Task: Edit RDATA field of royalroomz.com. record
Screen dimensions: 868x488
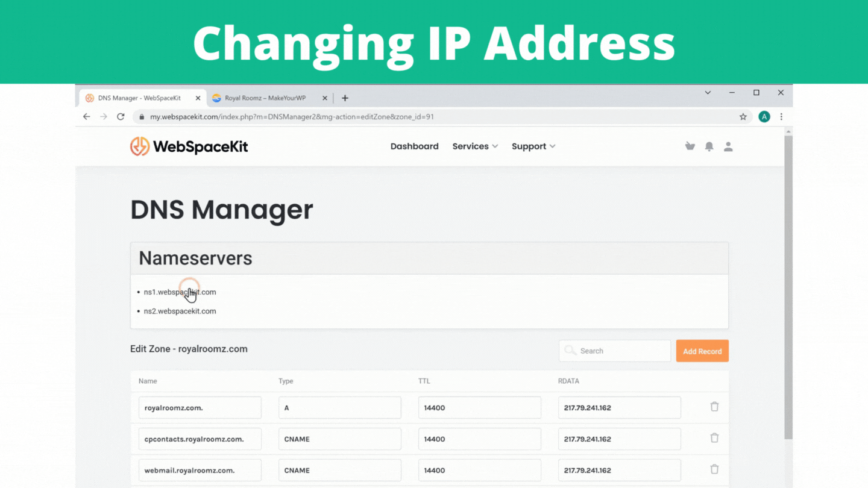Action: click(619, 408)
